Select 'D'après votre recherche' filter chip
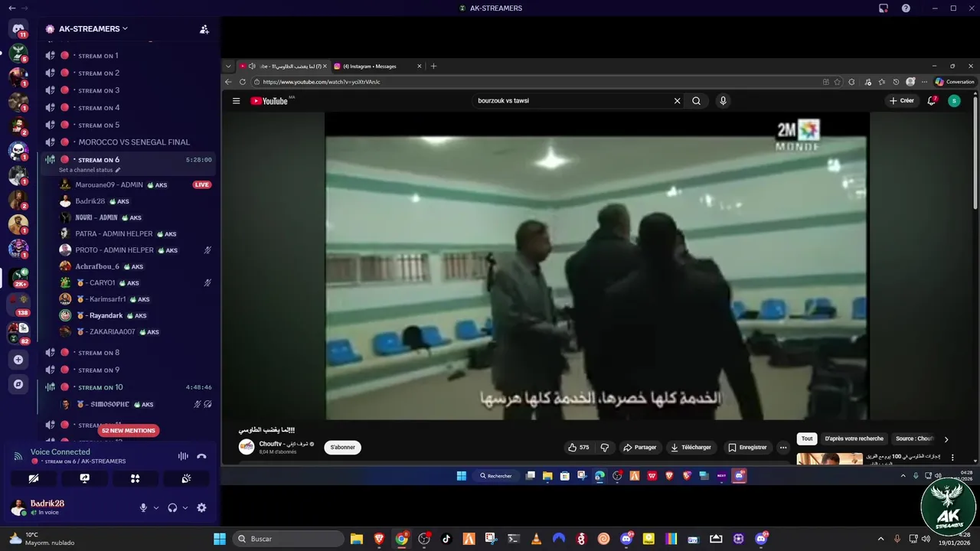Screen dimensions: 980x551 click(854, 439)
